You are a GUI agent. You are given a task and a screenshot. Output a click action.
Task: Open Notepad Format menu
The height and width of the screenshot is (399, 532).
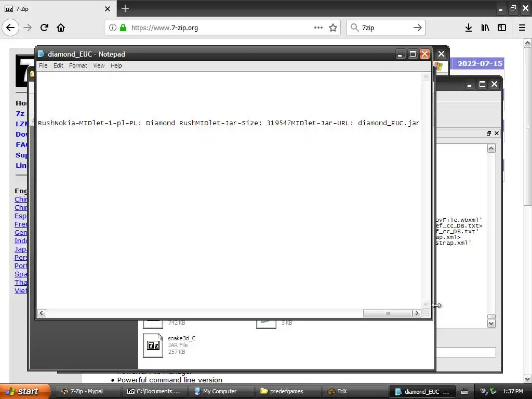click(x=78, y=65)
